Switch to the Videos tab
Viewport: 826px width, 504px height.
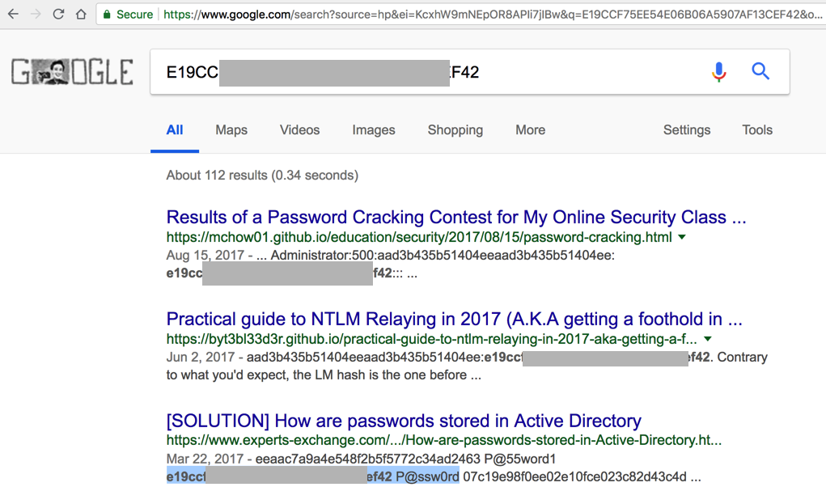(299, 130)
